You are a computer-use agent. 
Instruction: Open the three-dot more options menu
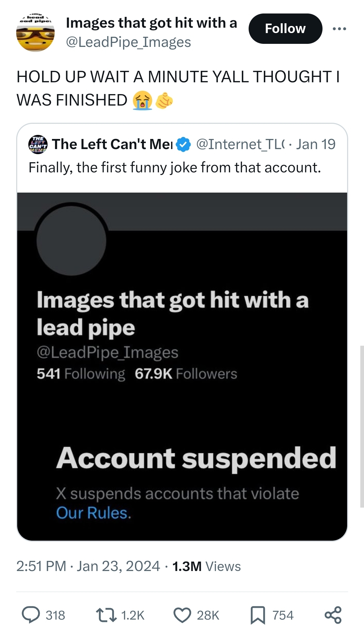pos(339,29)
